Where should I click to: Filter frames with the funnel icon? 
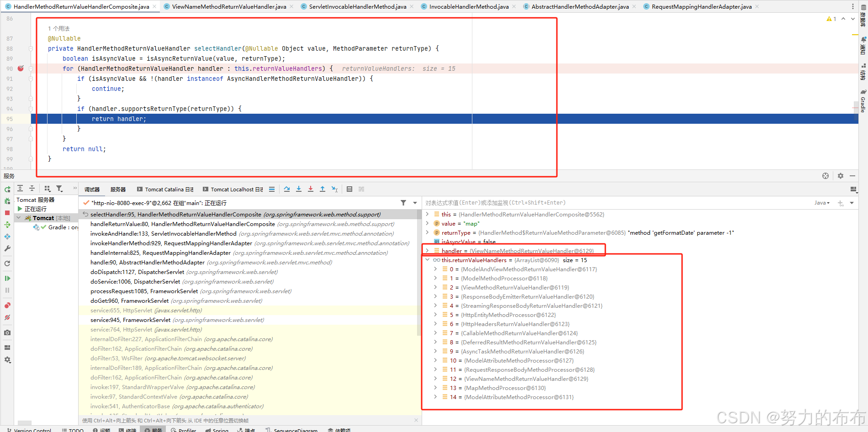403,203
